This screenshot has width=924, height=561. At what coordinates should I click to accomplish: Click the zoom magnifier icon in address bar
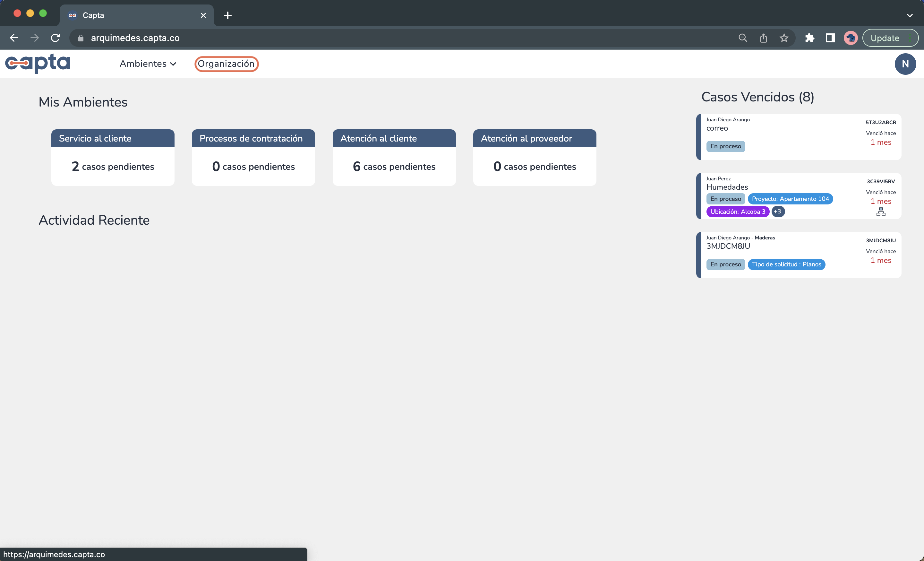pos(742,38)
